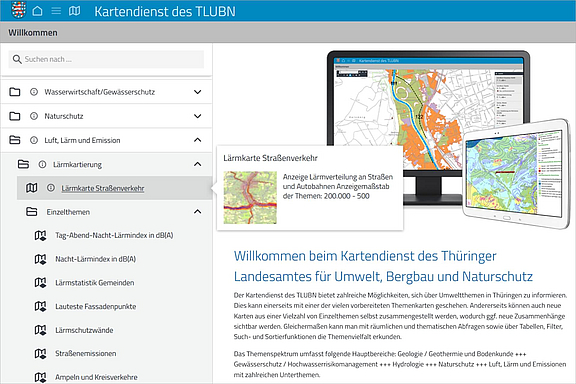Viewport: 576px width, 384px height.
Task: Expand the Naturschutz category chevron
Action: coord(198,116)
